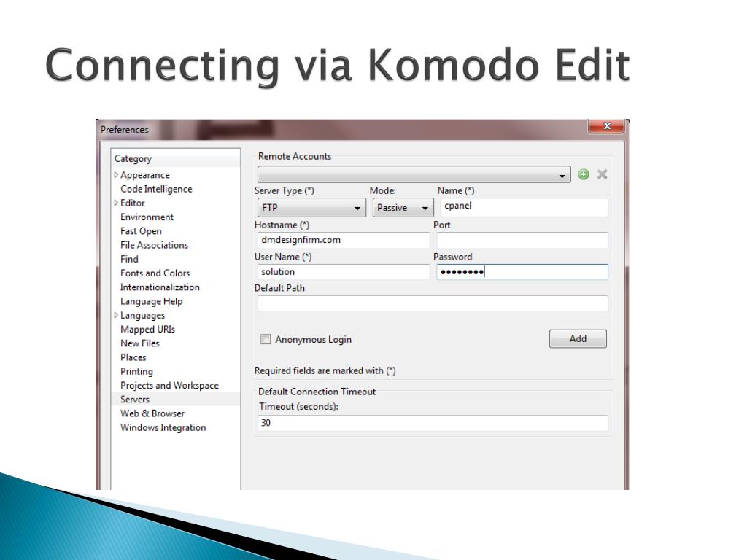Click the User Name field with solution
The height and width of the screenshot is (560, 747).
(x=344, y=272)
